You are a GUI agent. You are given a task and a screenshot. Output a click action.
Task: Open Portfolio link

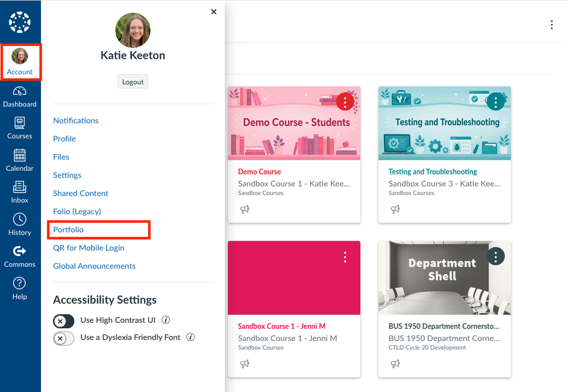pos(68,230)
